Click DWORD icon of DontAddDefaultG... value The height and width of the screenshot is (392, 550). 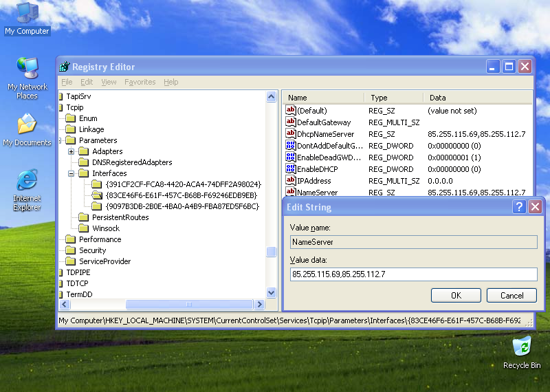[290, 145]
